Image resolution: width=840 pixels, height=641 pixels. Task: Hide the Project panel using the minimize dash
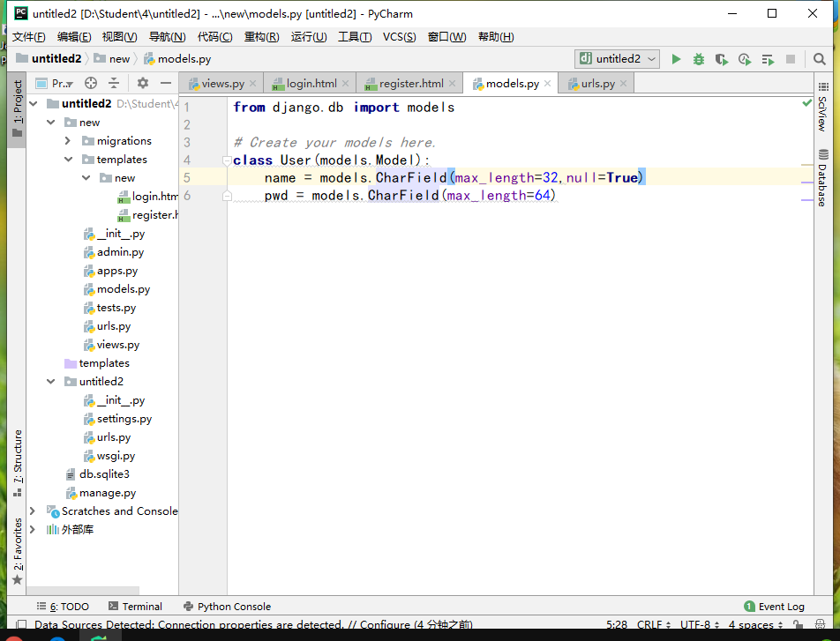pyautogui.click(x=164, y=83)
